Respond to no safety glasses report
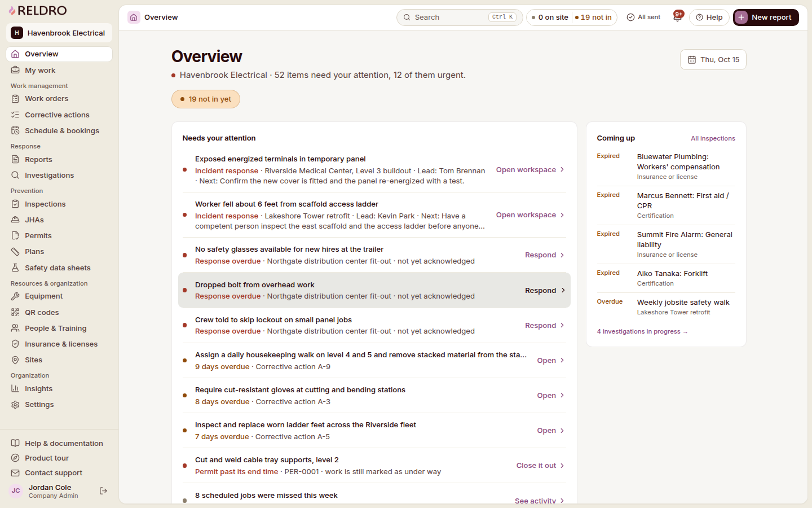This screenshot has width=812, height=508. (545, 255)
